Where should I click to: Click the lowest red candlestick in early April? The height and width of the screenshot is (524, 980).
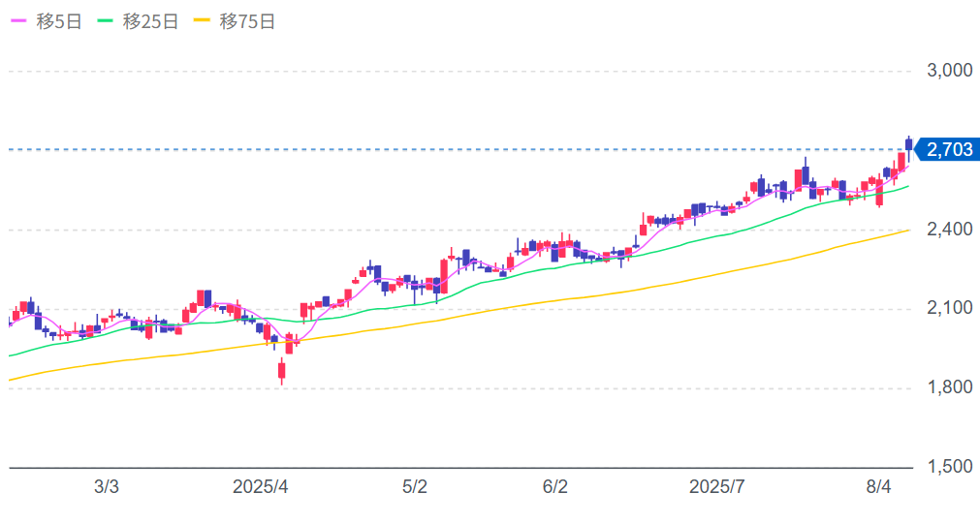click(x=282, y=369)
